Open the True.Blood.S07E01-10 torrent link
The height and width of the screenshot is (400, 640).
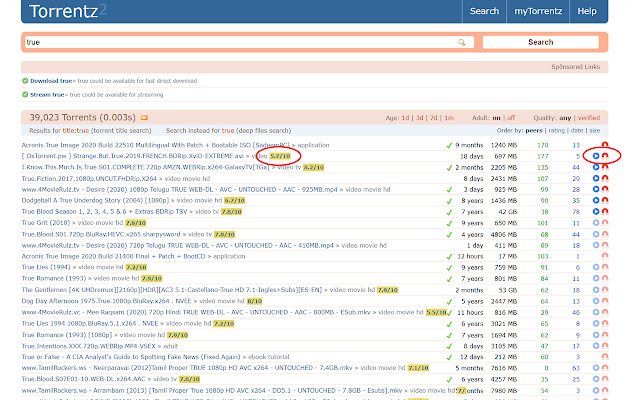(83, 379)
